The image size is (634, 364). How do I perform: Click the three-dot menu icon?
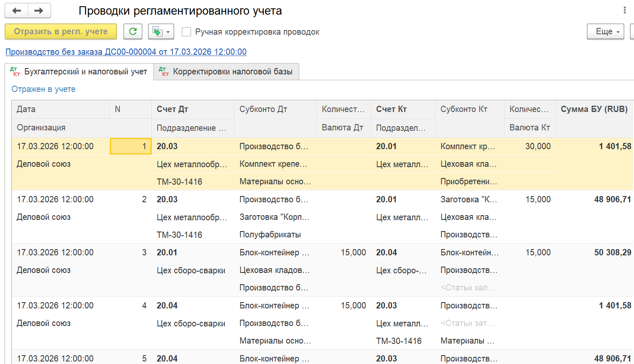tap(625, 10)
